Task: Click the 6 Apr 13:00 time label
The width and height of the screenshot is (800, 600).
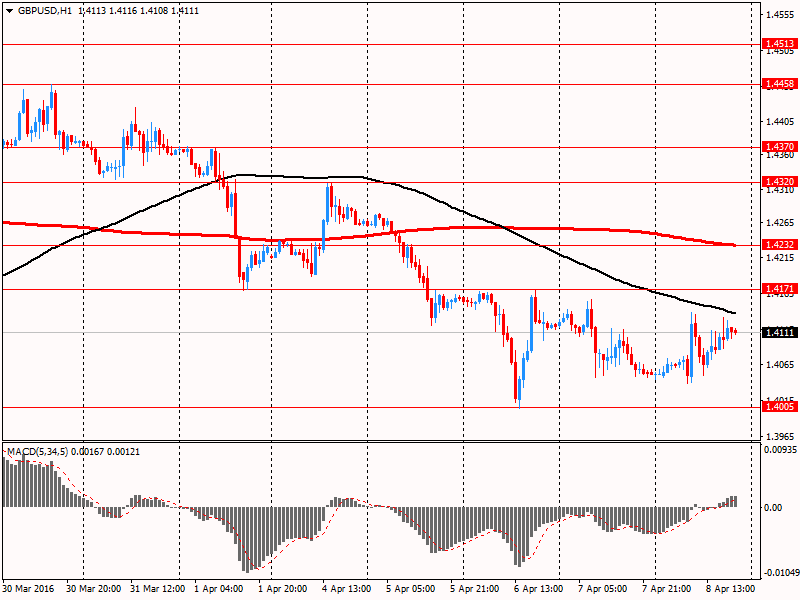Action: 539,589
